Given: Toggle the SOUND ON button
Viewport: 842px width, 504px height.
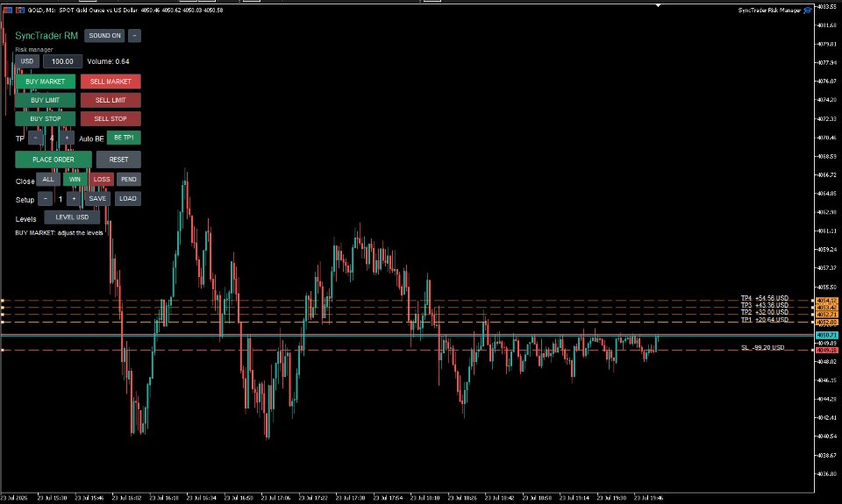Looking at the screenshot, I should point(104,35).
